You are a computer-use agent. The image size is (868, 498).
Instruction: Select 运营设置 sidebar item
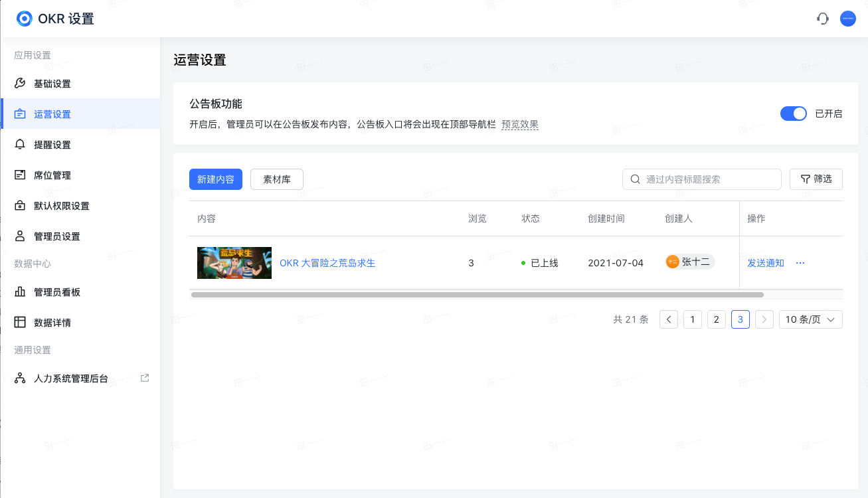80,114
